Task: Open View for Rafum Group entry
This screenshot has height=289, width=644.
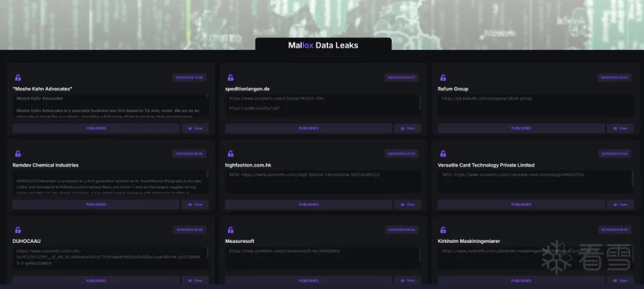Action: point(620,128)
